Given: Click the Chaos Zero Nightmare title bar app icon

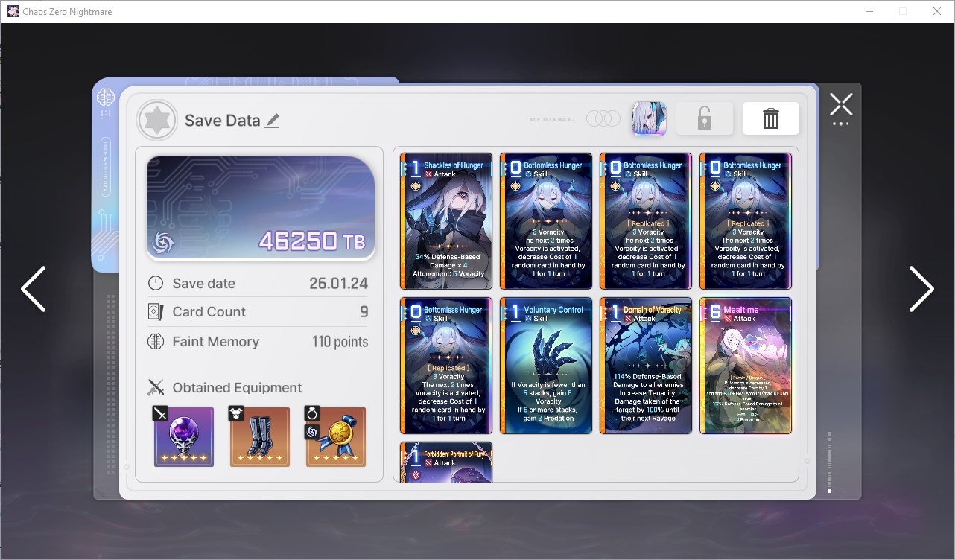Looking at the screenshot, I should point(13,11).
